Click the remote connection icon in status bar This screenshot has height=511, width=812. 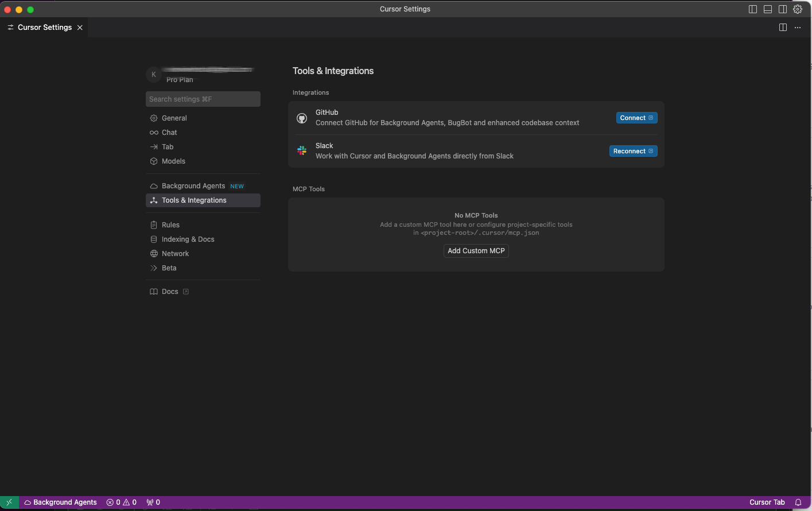point(9,502)
